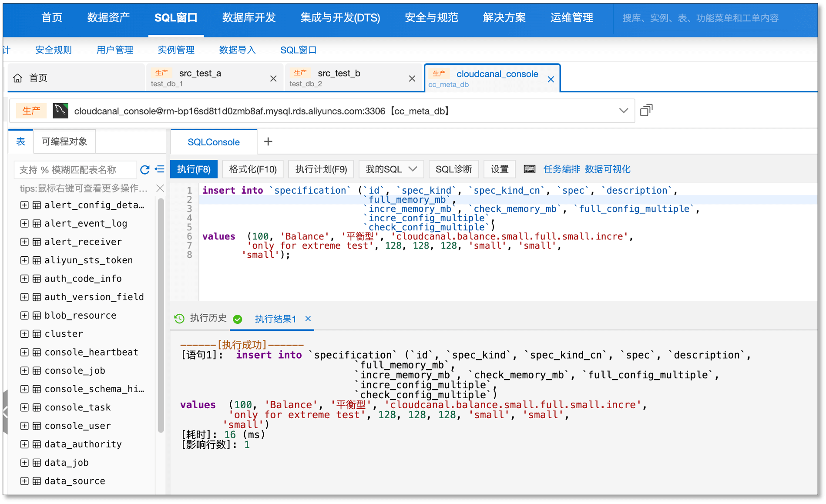
Task: Collapse all tables in the sidebar
Action: click(159, 170)
